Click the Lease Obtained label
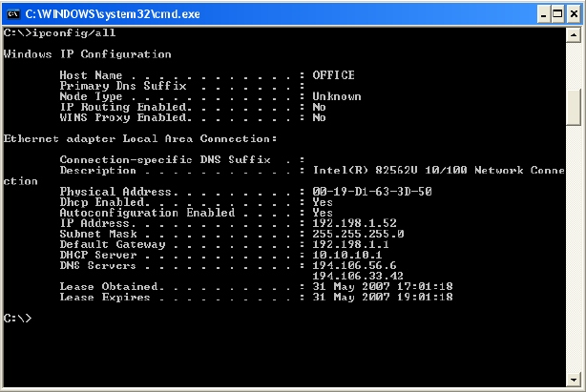The width and height of the screenshot is (586, 392). pos(109,286)
